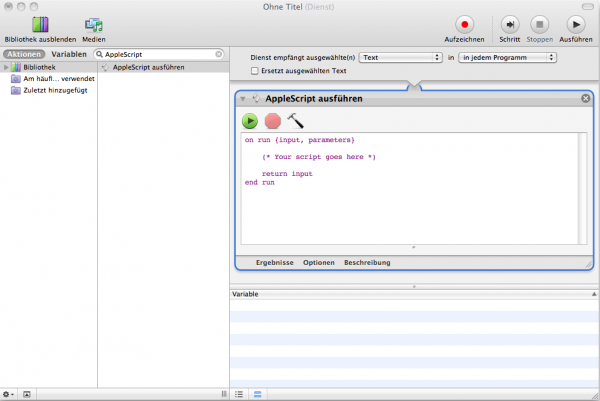600x401 pixels.
Task: Click the 'end run' code line
Action: pyautogui.click(x=259, y=183)
